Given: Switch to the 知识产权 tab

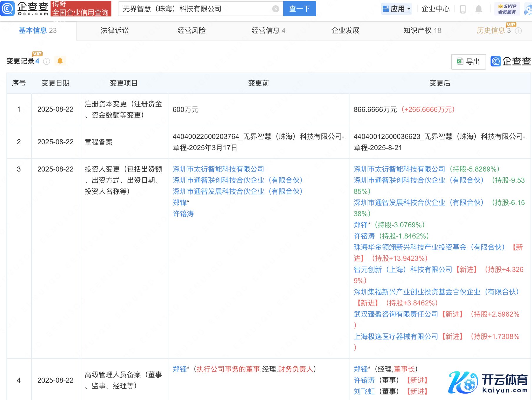Looking at the screenshot, I should 422,31.
